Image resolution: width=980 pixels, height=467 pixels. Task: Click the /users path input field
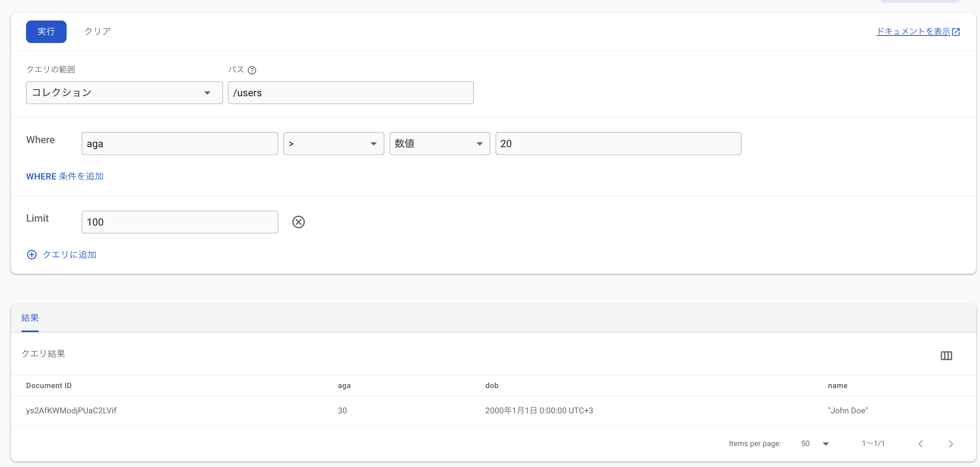(x=350, y=93)
